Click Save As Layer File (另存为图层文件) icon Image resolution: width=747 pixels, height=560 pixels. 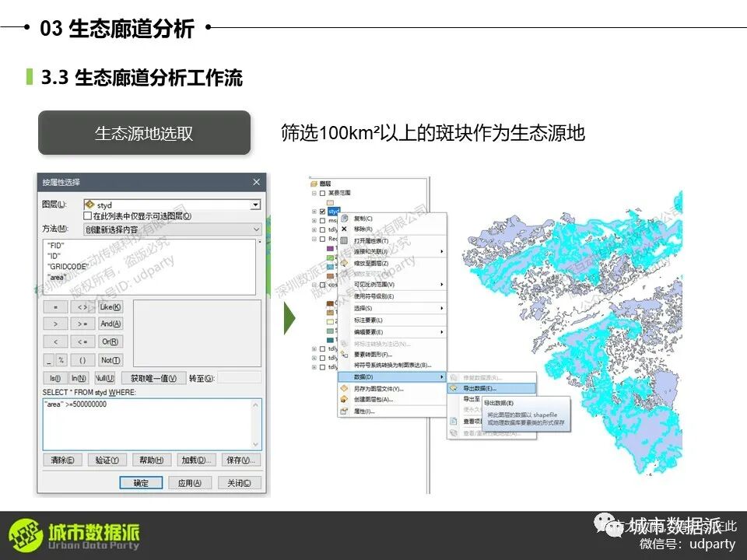coord(344,388)
